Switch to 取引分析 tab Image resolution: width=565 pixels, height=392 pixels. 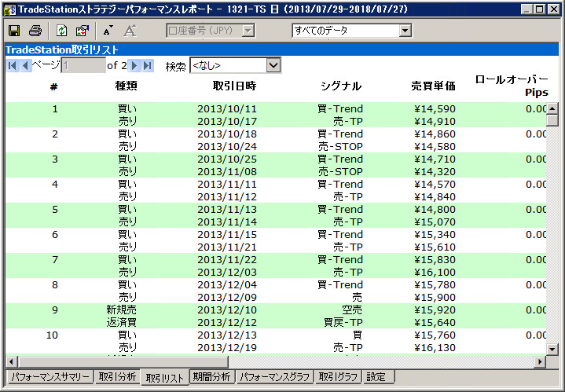[x=117, y=377]
